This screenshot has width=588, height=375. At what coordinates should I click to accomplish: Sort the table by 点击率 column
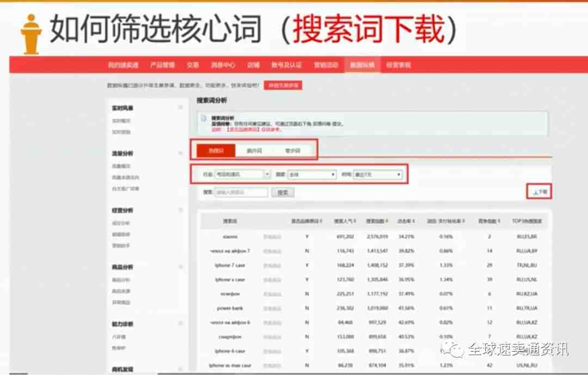pyautogui.click(x=406, y=222)
